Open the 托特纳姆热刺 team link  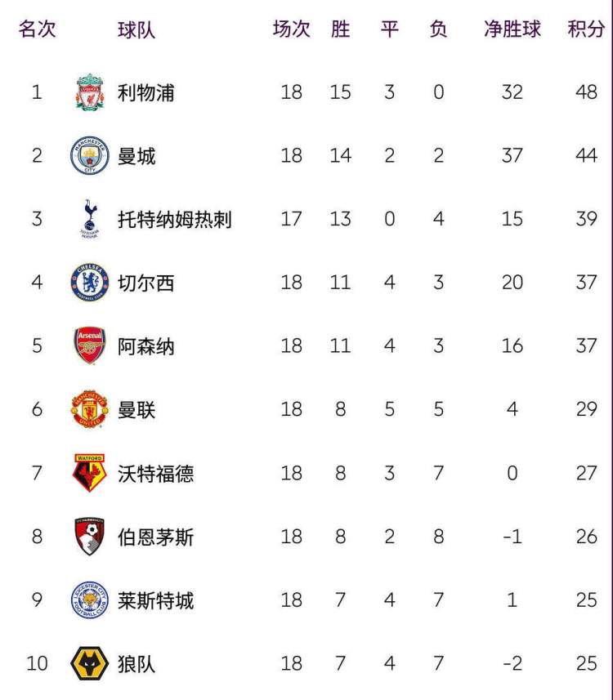click(x=175, y=219)
